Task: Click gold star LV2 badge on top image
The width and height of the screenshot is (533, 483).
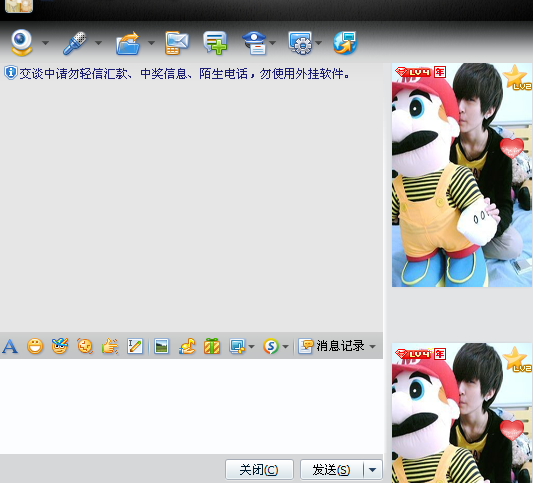Action: click(517, 78)
